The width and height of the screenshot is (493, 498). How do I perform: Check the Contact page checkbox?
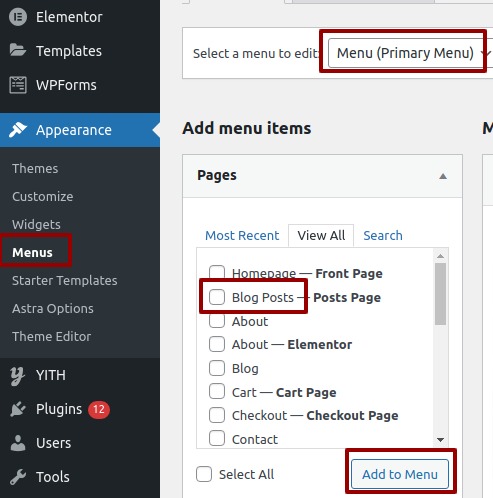click(x=217, y=438)
